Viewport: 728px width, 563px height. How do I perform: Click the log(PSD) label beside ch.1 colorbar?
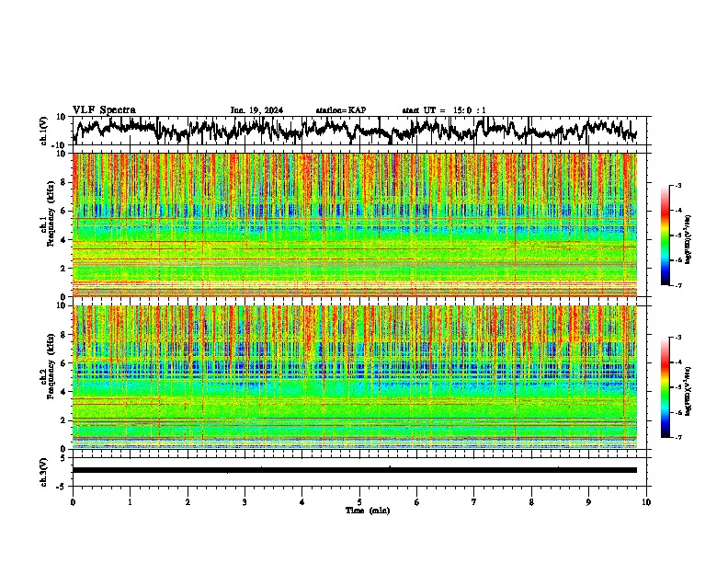(x=688, y=240)
